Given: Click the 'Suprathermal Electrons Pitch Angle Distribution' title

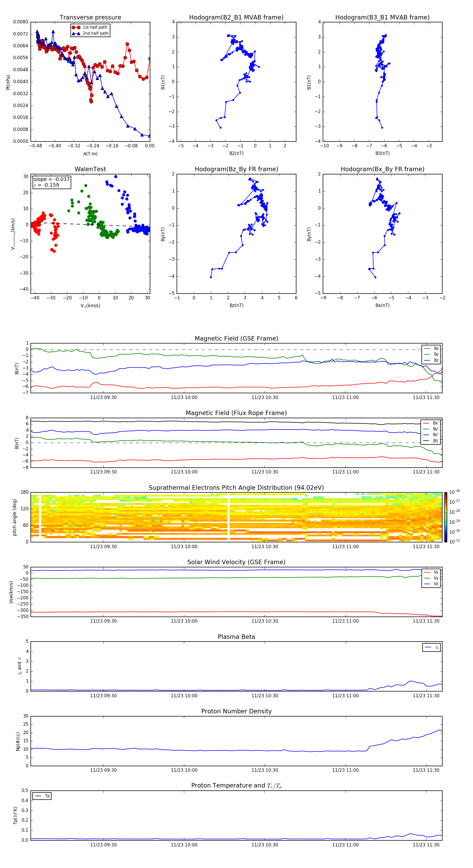Looking at the screenshot, I should (x=236, y=488).
